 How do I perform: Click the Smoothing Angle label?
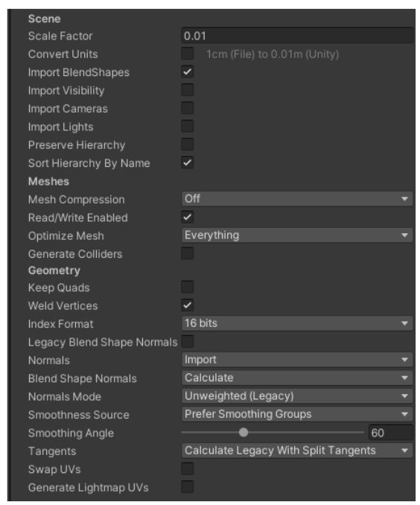pos(71,433)
